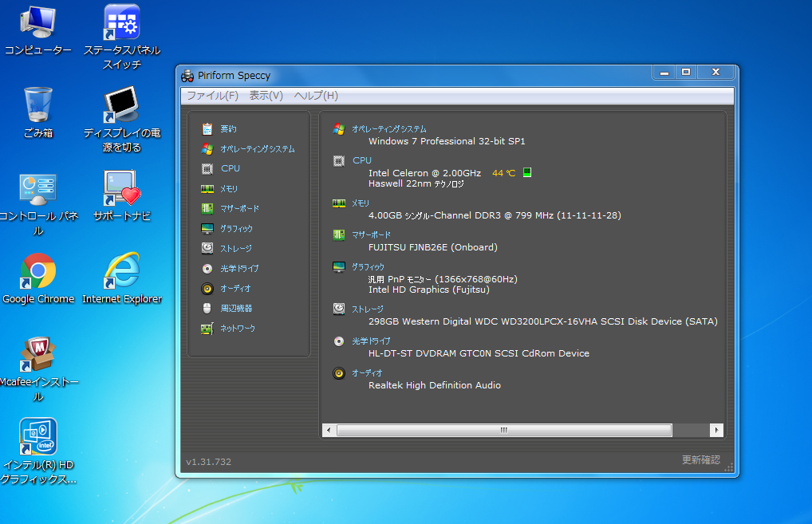Image resolution: width=812 pixels, height=524 pixels.
Task: Click the オペレーティングシステム heading in summary
Action: [389, 129]
